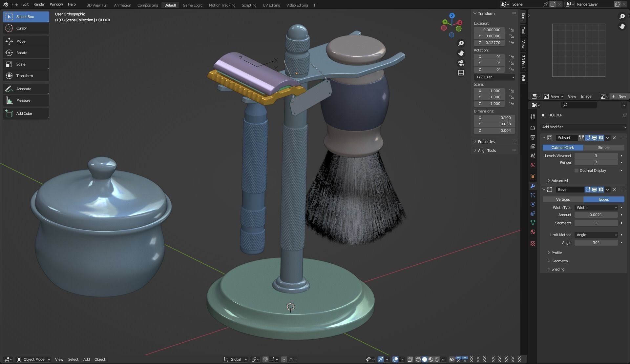Toggle Subsurf modifier Edit Mode display

pyautogui.click(x=588, y=138)
